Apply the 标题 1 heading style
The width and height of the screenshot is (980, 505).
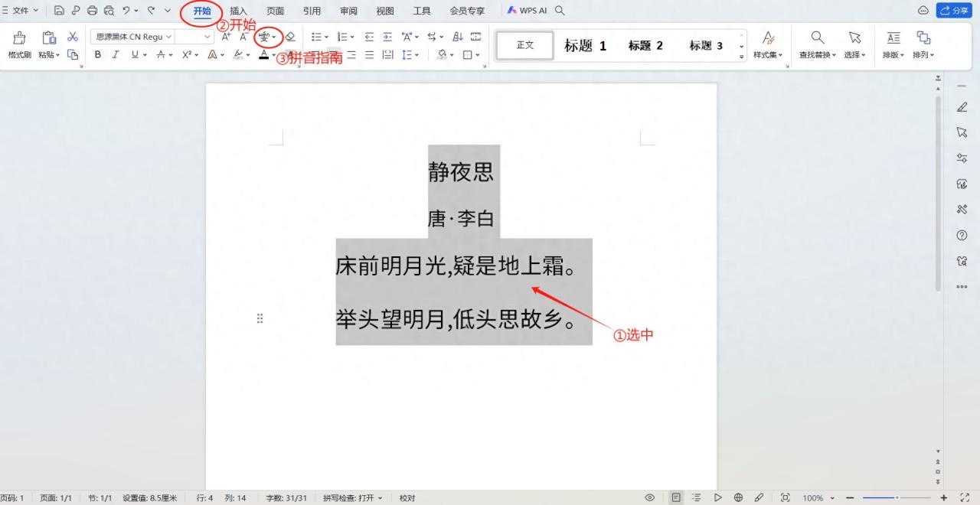(586, 46)
